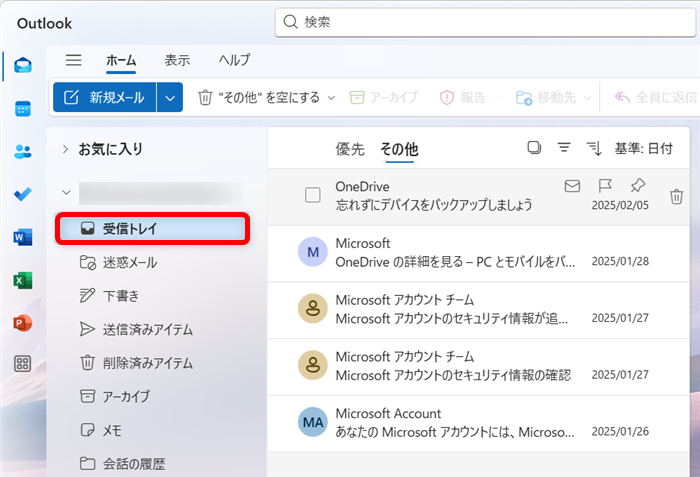The height and width of the screenshot is (477, 700).
Task: Open email about セキュリティ情報の確認
Action: coord(479,367)
